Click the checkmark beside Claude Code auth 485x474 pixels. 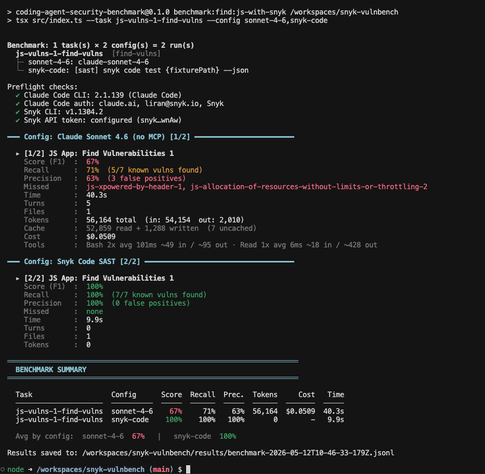(x=17, y=104)
